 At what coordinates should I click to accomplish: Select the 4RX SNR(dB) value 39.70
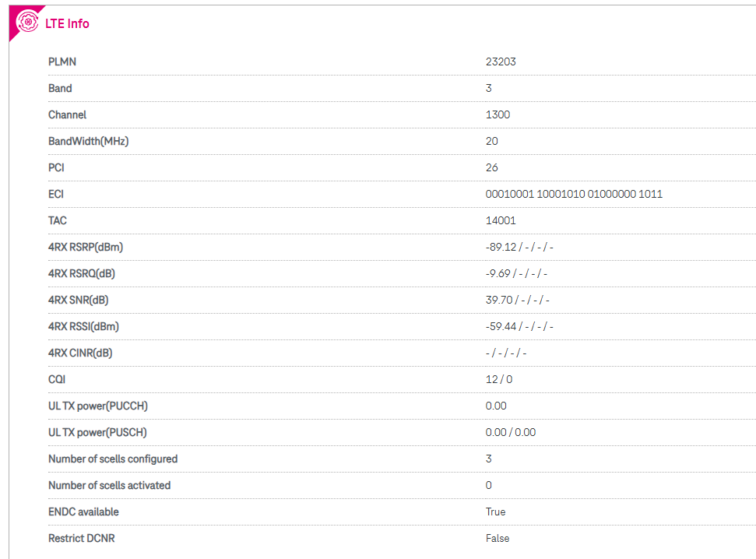pyautogui.click(x=499, y=300)
